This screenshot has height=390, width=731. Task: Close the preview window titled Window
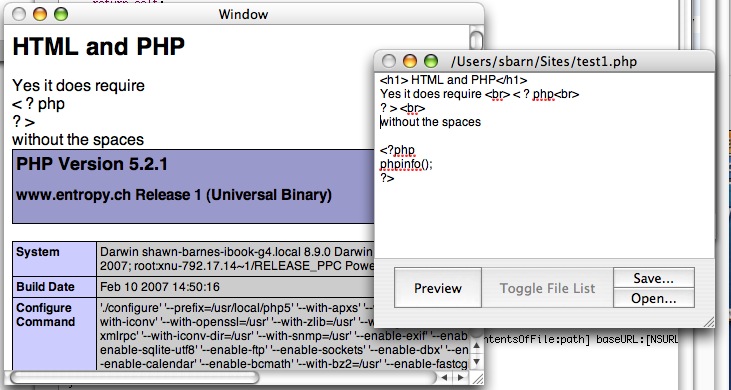point(19,14)
